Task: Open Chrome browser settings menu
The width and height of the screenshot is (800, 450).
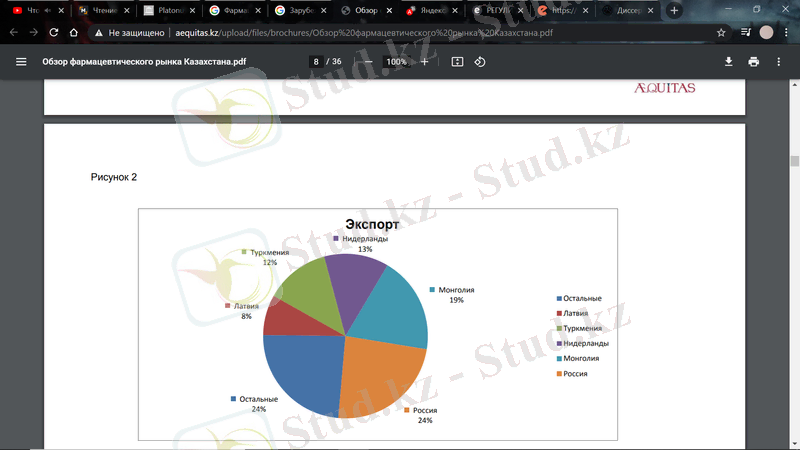Action: tap(787, 32)
